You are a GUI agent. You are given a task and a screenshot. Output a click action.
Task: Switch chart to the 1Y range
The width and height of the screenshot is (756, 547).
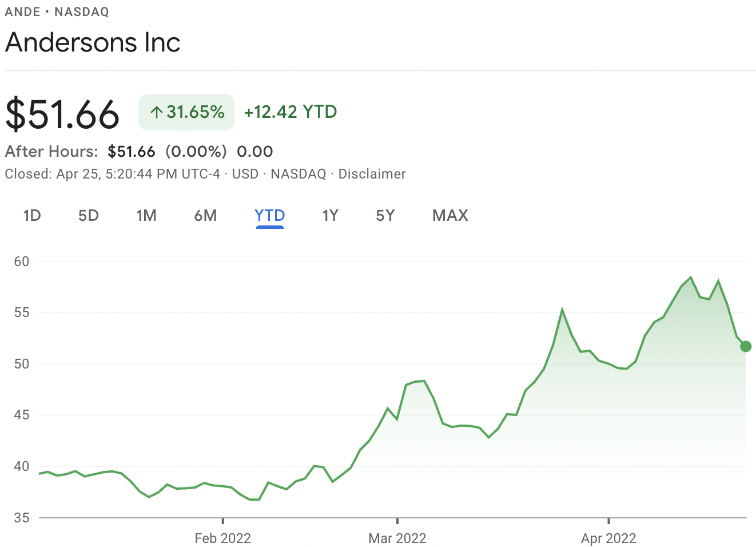pos(330,216)
